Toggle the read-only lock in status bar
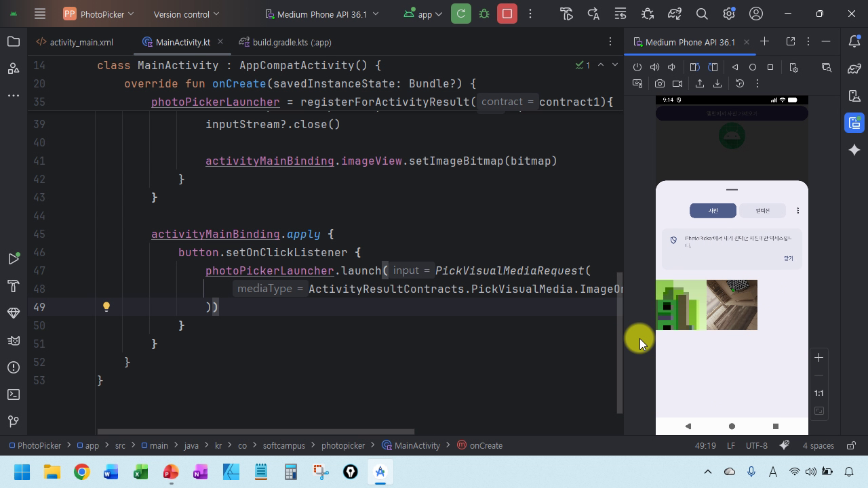The height and width of the screenshot is (488, 868). [x=850, y=445]
